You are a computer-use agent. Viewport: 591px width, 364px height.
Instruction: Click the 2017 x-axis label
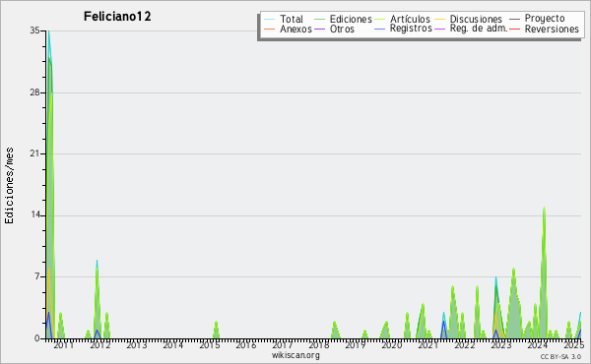pos(283,344)
